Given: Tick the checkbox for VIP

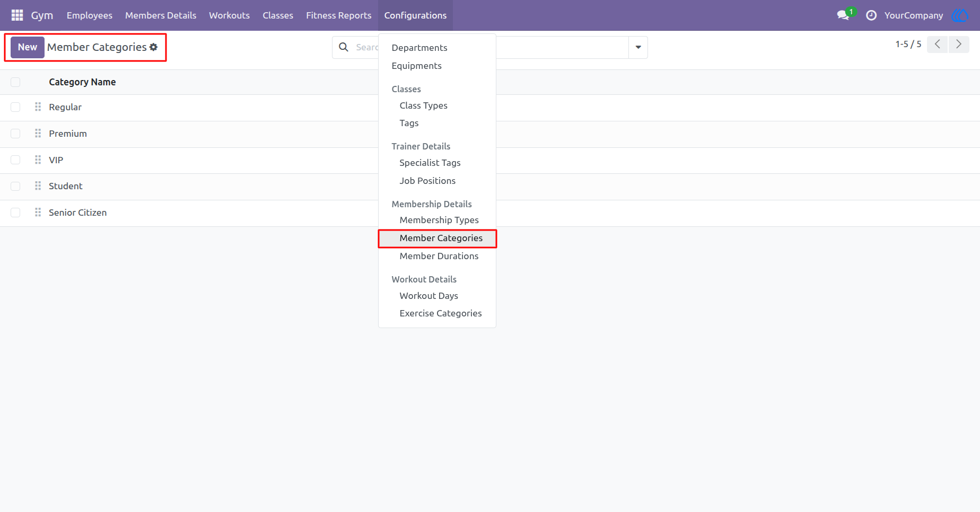Looking at the screenshot, I should (x=15, y=160).
